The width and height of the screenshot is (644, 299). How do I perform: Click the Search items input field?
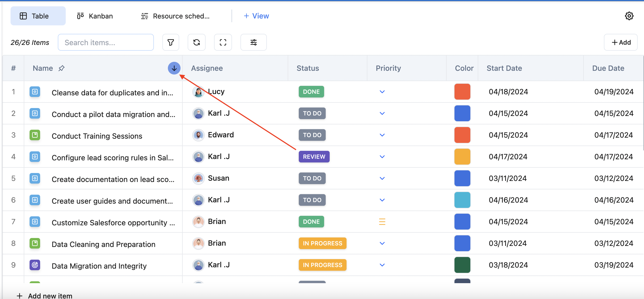[x=106, y=42]
